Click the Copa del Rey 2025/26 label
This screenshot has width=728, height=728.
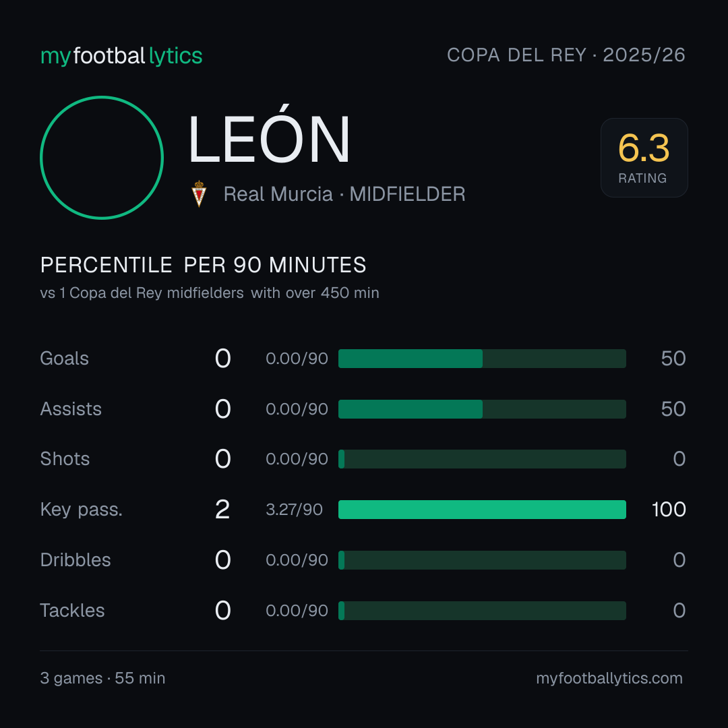coord(566,55)
